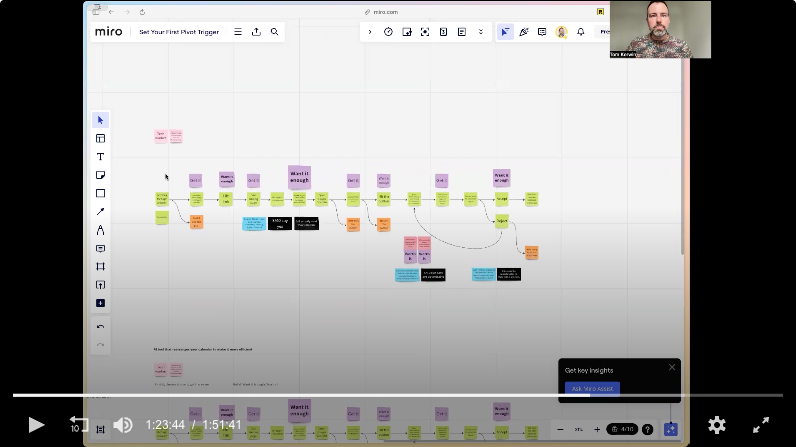Seek on the video progress bar
This screenshot has height=447, width=796.
point(397,395)
